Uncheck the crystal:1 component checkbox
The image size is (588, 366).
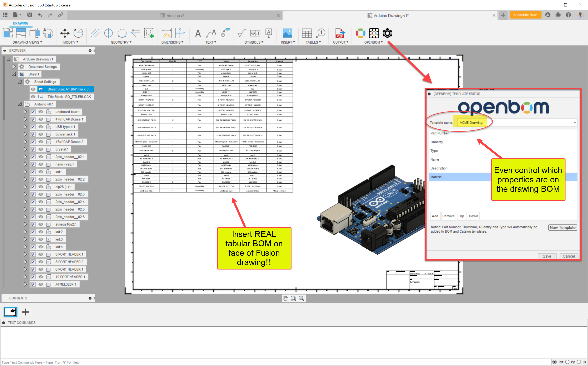(x=33, y=149)
